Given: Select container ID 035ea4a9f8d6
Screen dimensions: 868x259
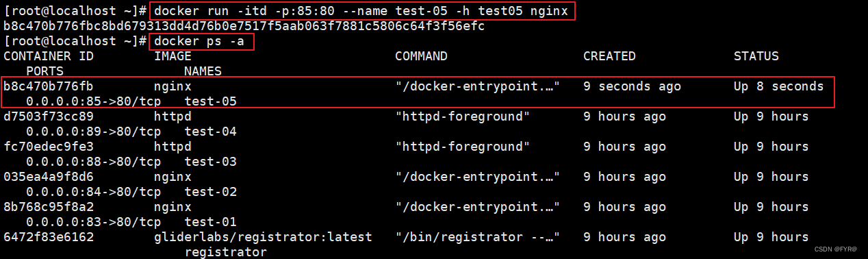Looking at the screenshot, I should pyautogui.click(x=48, y=177).
